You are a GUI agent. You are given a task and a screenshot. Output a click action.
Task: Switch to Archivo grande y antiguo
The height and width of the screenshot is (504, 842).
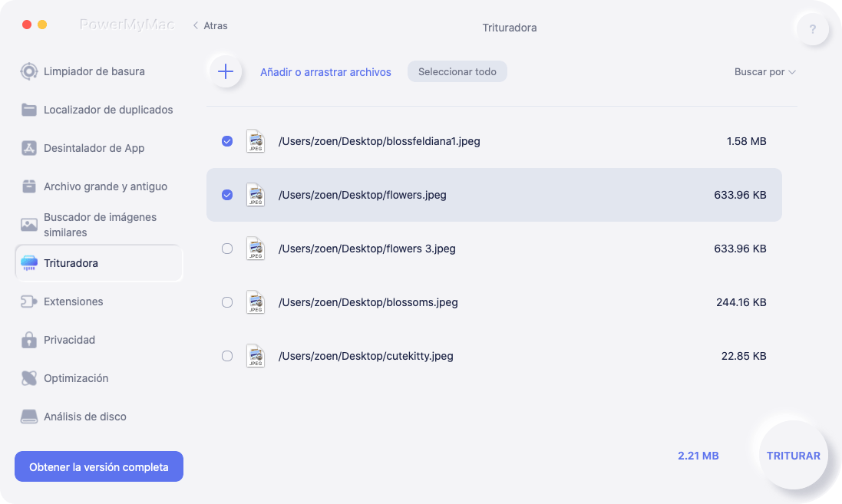click(x=105, y=186)
